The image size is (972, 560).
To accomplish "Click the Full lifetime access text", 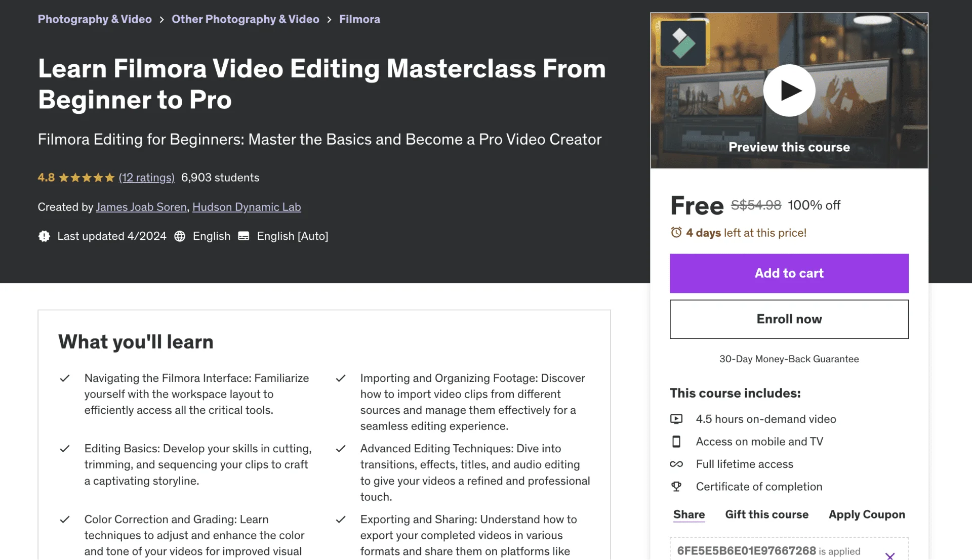I will click(x=744, y=464).
